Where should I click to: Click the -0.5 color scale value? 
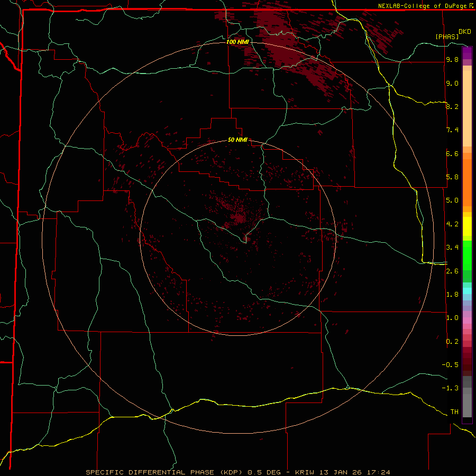[450, 365]
